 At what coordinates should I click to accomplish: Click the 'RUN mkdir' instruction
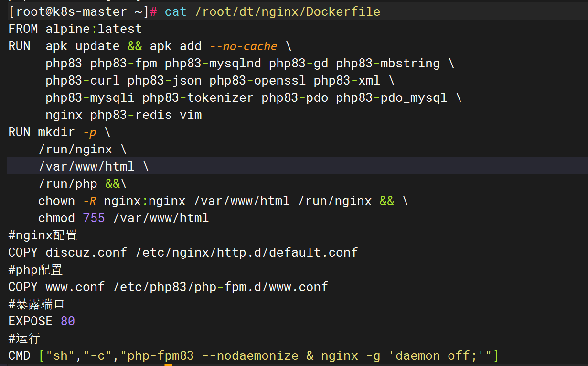click(42, 132)
